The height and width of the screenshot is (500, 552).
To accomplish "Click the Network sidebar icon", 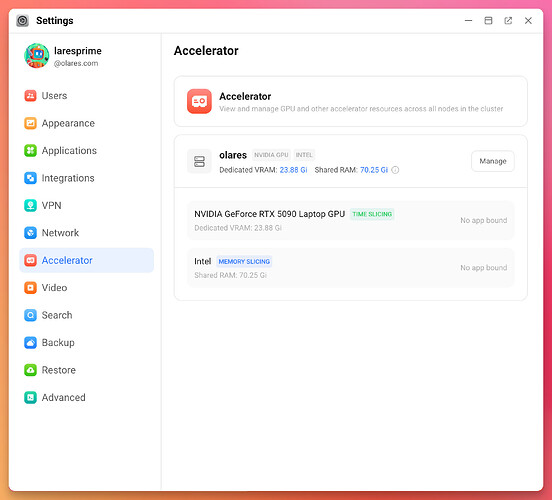I will pos(30,233).
